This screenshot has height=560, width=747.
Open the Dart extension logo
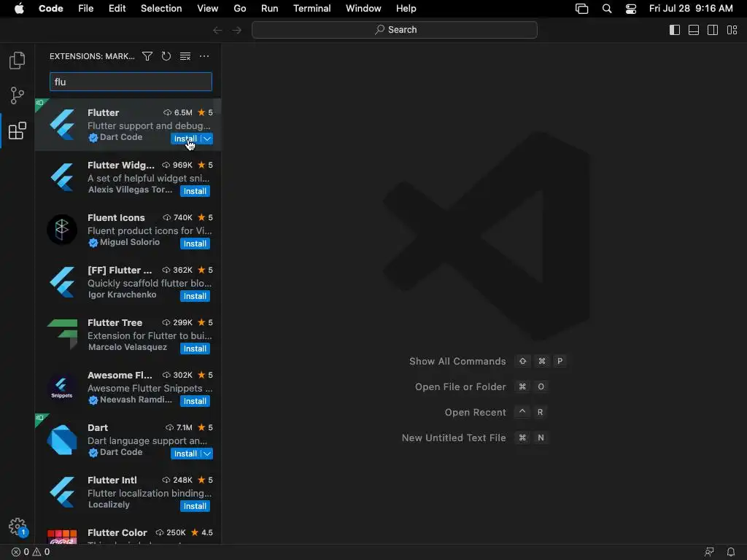[x=62, y=440]
